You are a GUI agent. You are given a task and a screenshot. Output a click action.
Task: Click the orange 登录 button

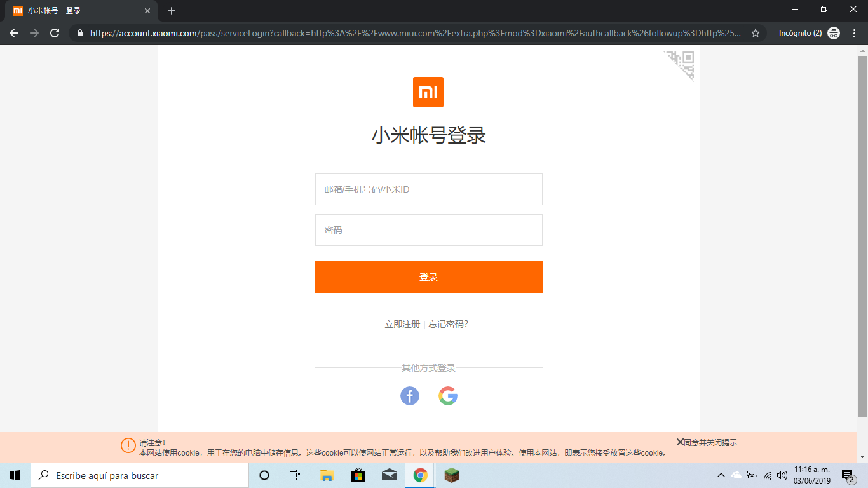(429, 277)
